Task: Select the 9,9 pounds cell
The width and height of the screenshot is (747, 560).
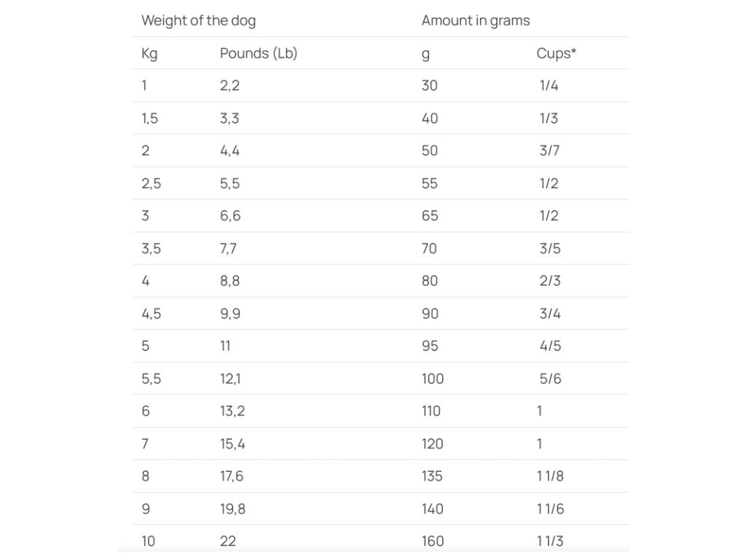Action: [230, 314]
